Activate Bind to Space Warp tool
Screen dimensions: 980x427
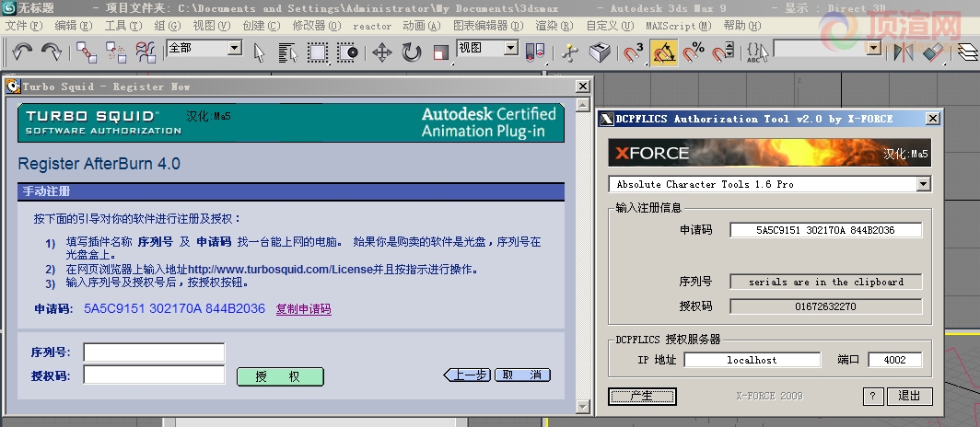tap(146, 52)
